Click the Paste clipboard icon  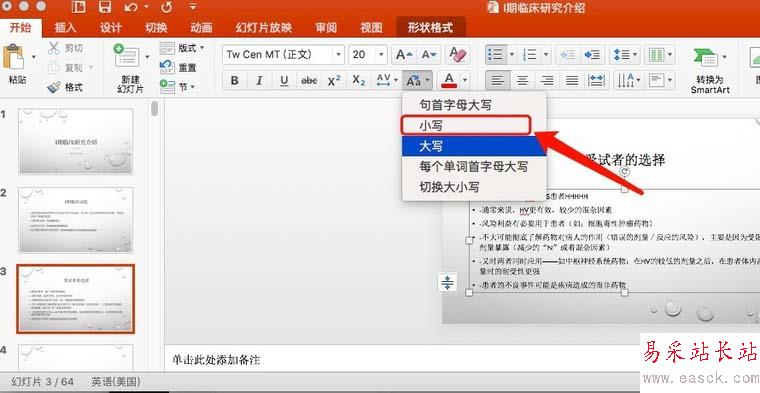[14, 57]
